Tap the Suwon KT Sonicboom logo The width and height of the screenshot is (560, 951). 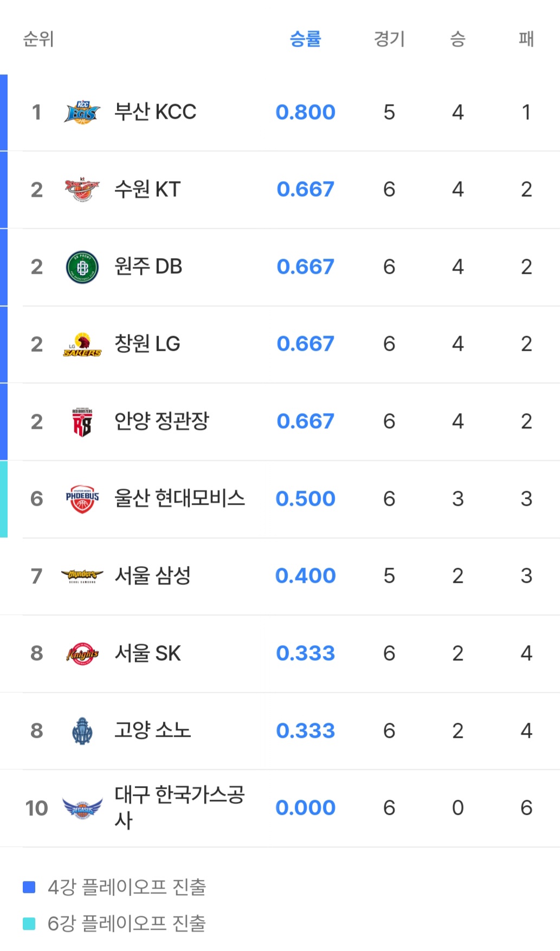[x=82, y=189]
